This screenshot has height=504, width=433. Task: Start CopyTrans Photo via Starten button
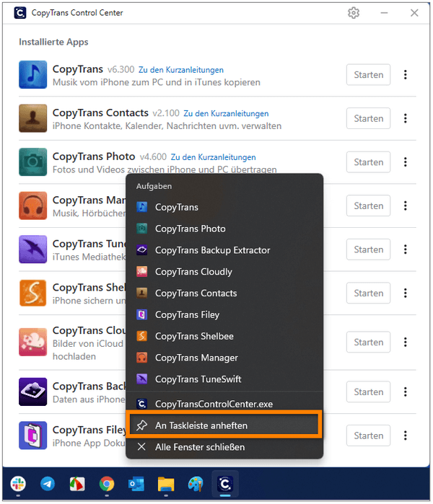click(x=368, y=162)
